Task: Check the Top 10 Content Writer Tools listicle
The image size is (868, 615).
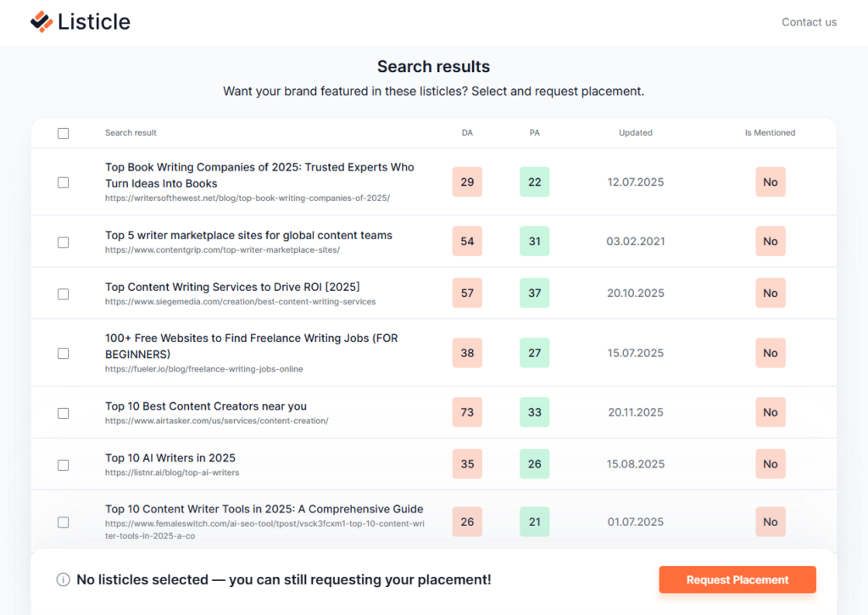Action: pos(63,523)
